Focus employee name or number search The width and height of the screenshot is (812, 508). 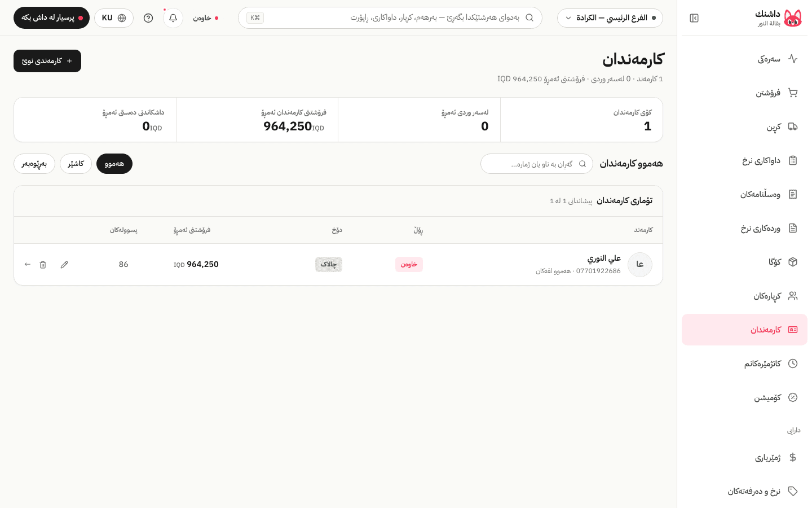click(537, 164)
